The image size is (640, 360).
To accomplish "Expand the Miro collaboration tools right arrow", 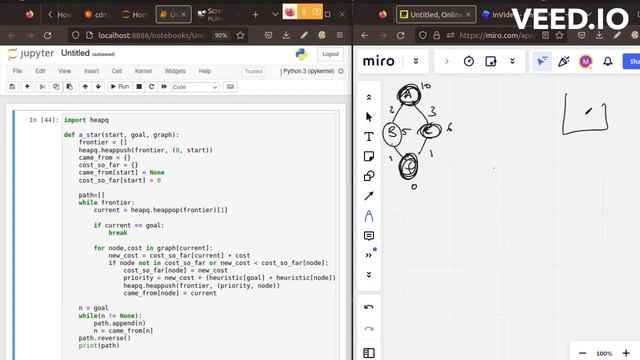I will coord(447,61).
